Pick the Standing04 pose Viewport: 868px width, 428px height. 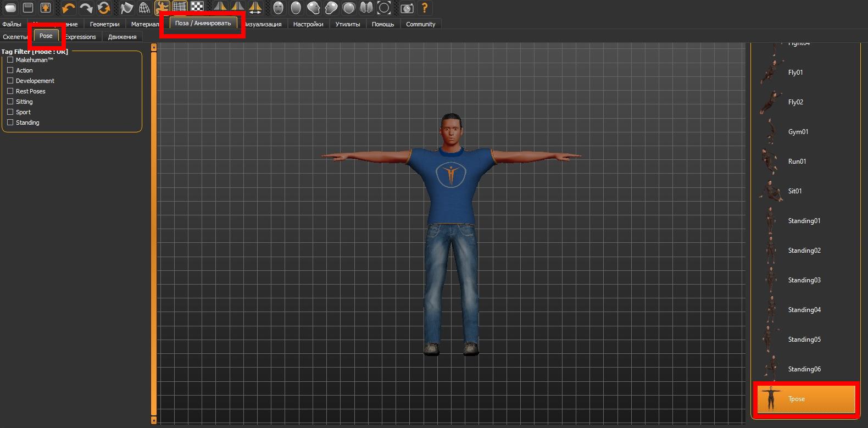(805, 310)
